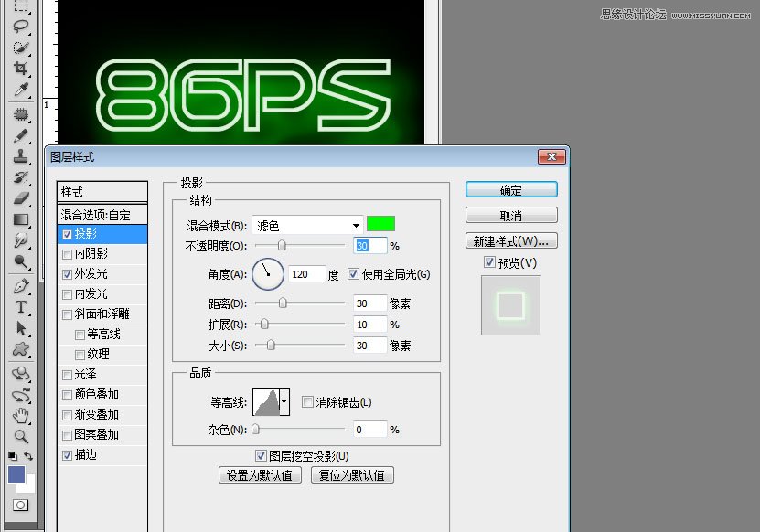Swap foreground and background colors
This screenshot has width=760, height=532.
(x=28, y=456)
